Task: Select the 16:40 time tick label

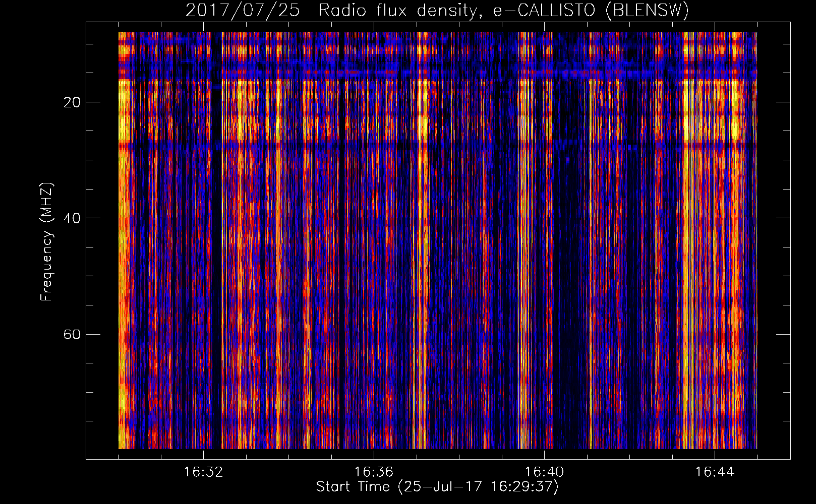Action: [544, 472]
